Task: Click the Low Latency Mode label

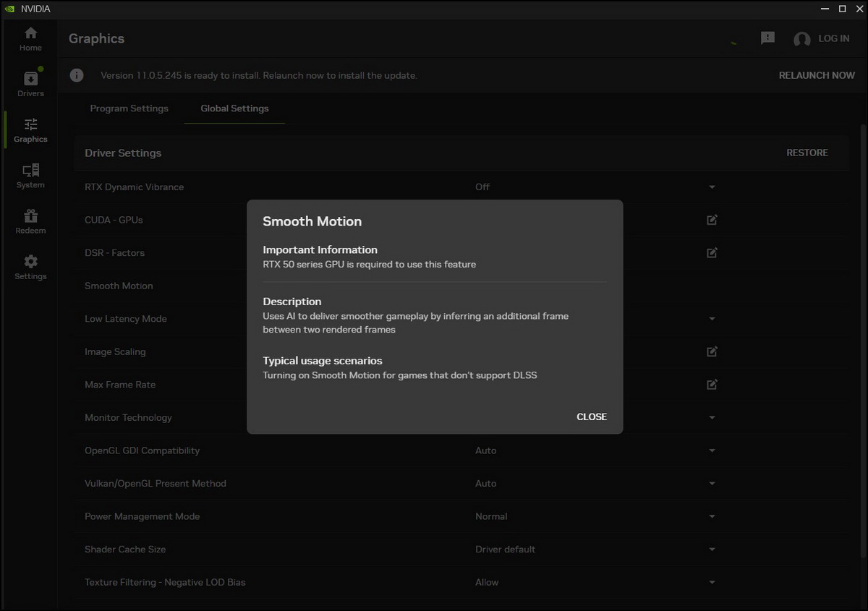Action: [126, 319]
